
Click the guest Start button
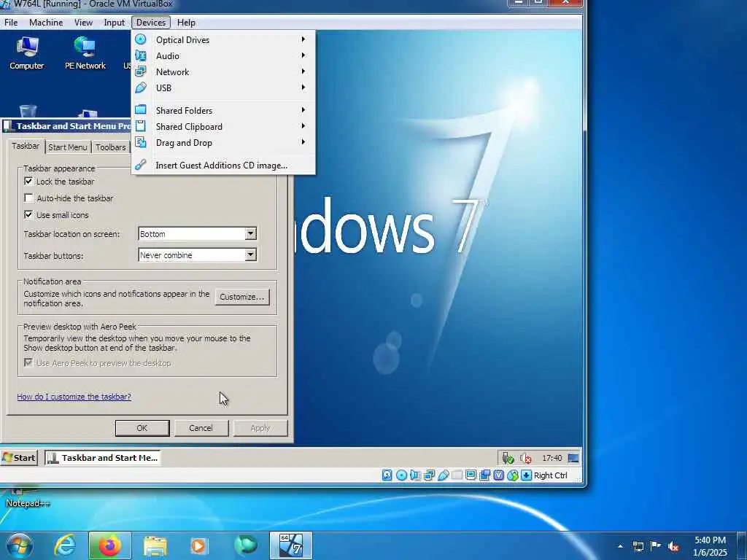click(19, 458)
